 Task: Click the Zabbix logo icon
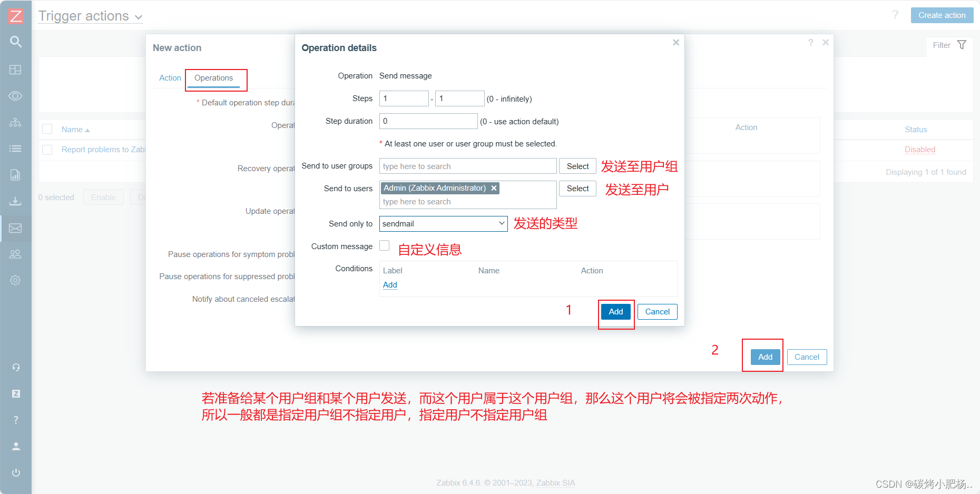click(x=16, y=16)
